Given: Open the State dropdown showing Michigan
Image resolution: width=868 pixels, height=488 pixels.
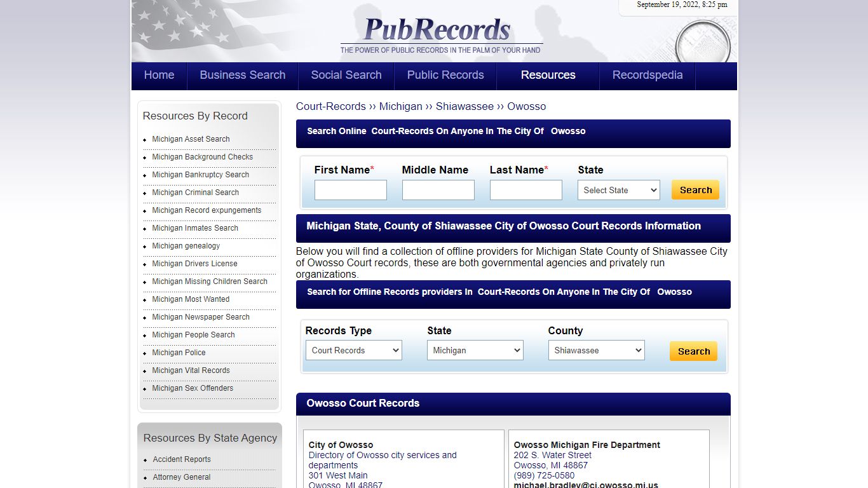Looking at the screenshot, I should click(475, 350).
